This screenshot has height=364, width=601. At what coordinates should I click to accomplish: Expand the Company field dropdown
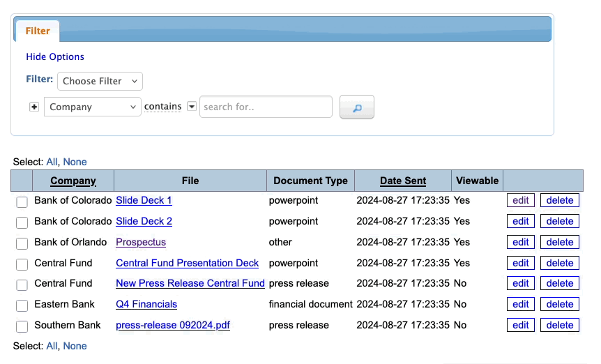93,107
